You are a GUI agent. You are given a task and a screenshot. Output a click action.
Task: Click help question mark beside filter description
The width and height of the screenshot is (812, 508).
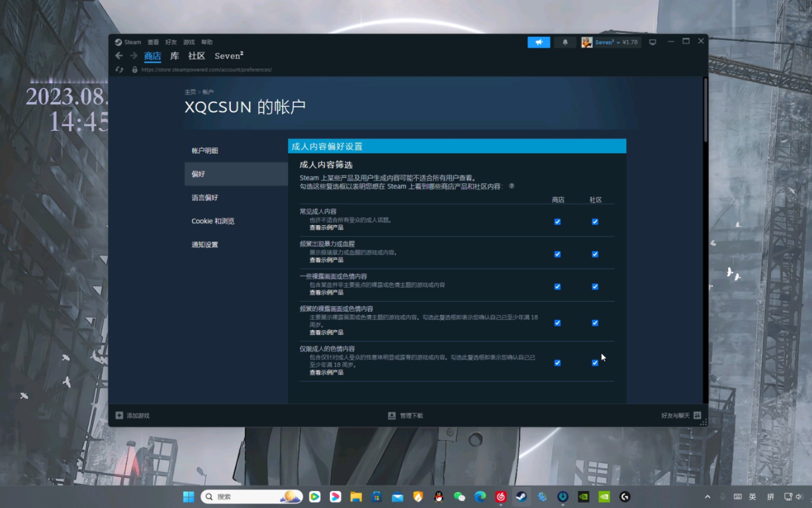(x=512, y=186)
